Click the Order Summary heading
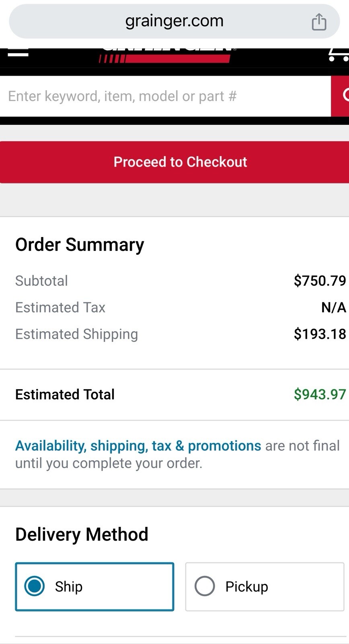The image size is (349, 644). pos(80,245)
